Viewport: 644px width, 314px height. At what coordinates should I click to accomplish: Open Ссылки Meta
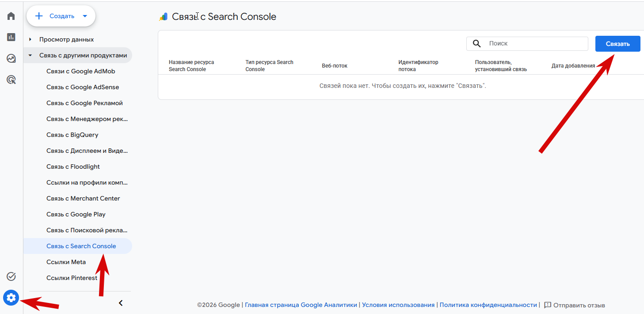tap(66, 262)
